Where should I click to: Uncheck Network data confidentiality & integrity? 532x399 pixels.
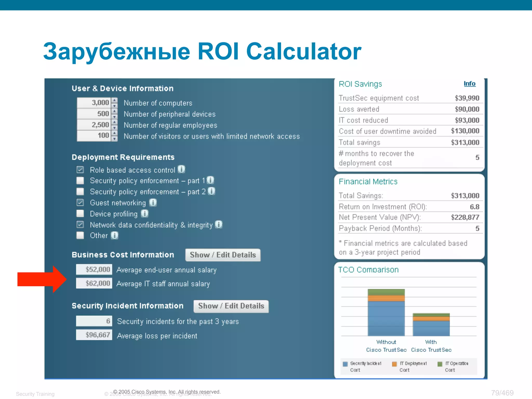point(80,224)
